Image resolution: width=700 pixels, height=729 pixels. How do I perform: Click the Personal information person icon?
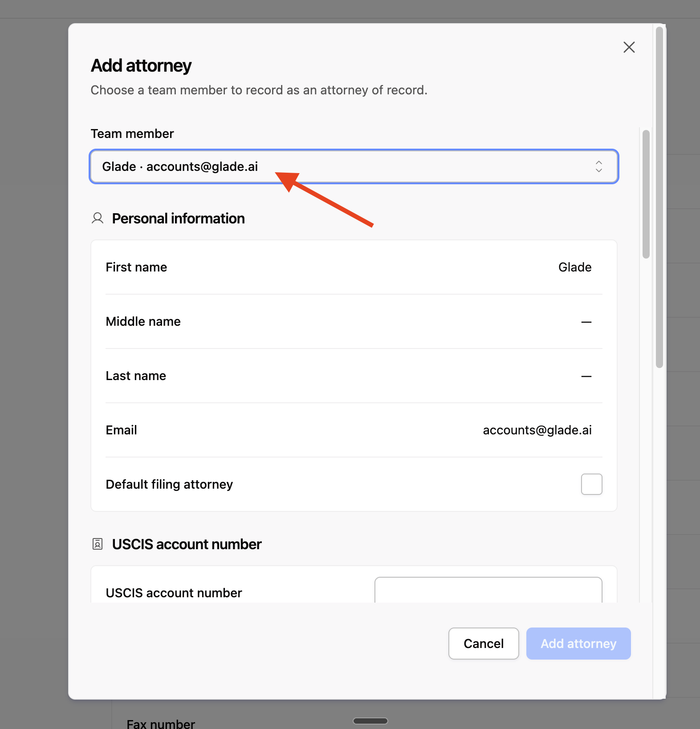click(98, 218)
